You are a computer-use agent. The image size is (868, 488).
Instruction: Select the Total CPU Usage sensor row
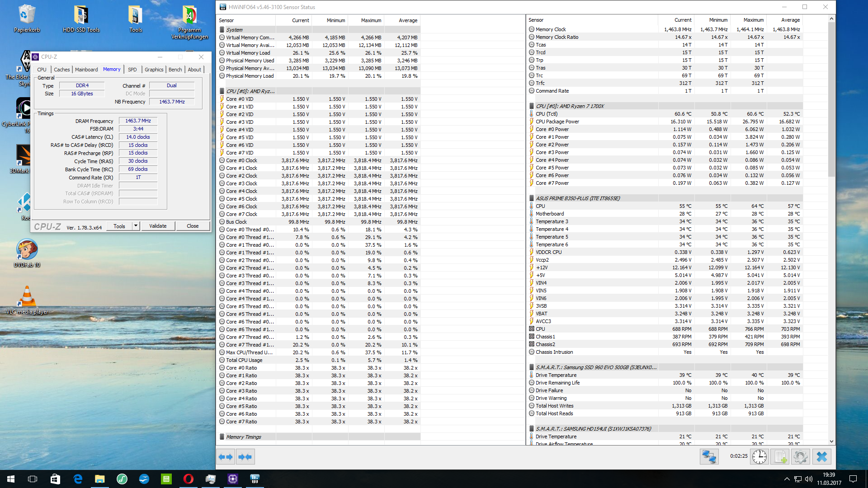[244, 360]
